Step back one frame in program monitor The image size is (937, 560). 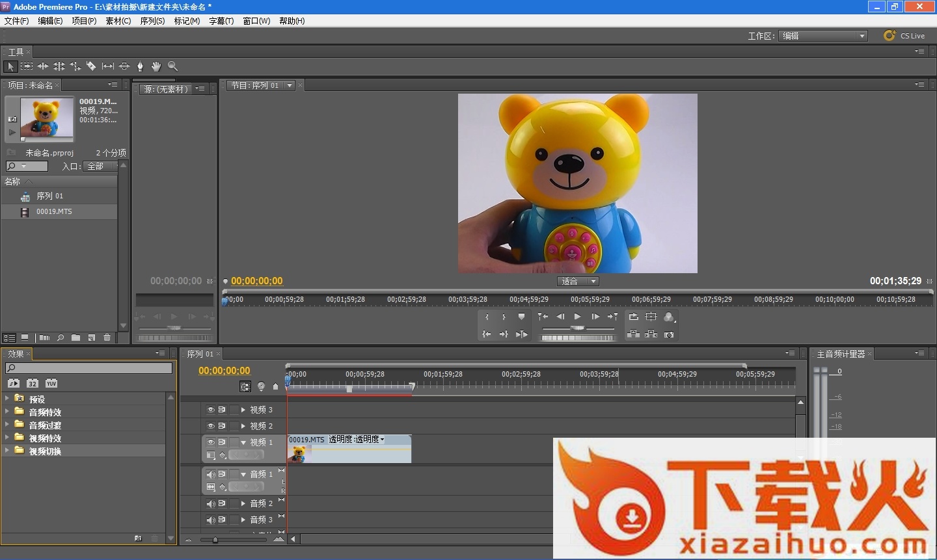click(x=560, y=317)
